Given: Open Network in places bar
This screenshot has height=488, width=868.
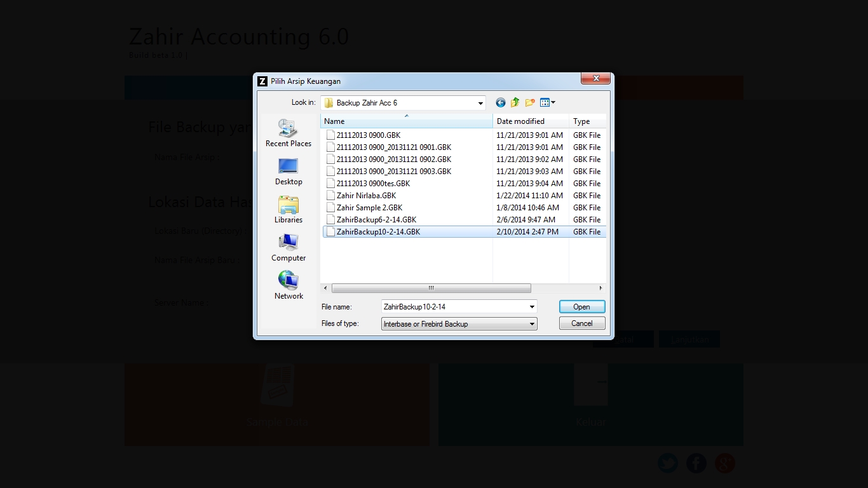Looking at the screenshot, I should pyautogui.click(x=288, y=286).
